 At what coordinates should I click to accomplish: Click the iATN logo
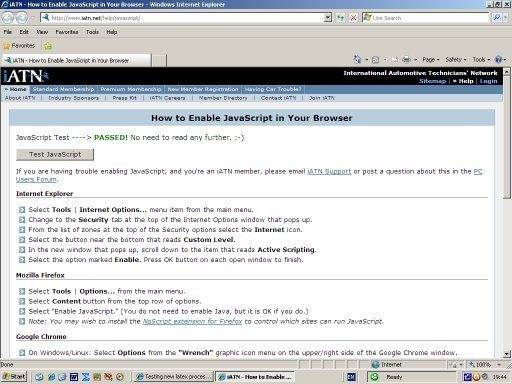coord(26,76)
